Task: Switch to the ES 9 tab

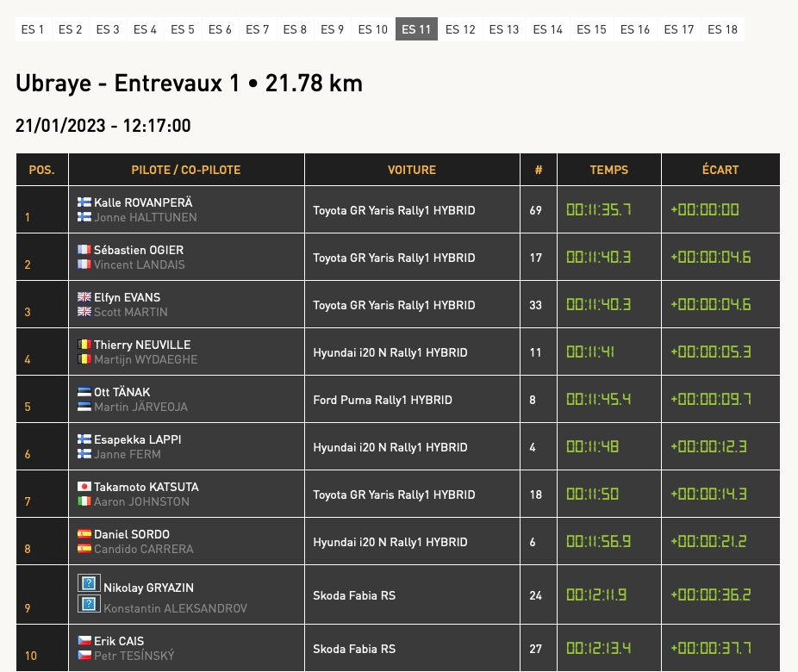Action: pyautogui.click(x=333, y=29)
